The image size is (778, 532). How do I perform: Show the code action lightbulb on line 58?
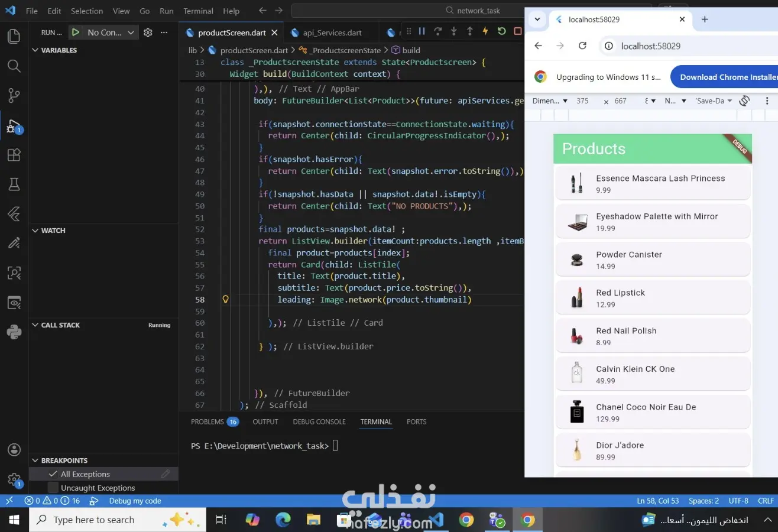[x=225, y=300]
